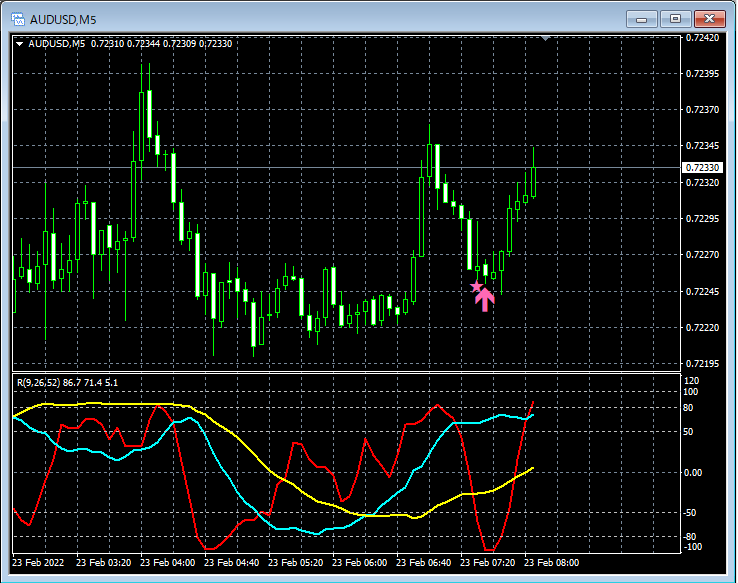Click the indicator scale value 120

coord(692,381)
